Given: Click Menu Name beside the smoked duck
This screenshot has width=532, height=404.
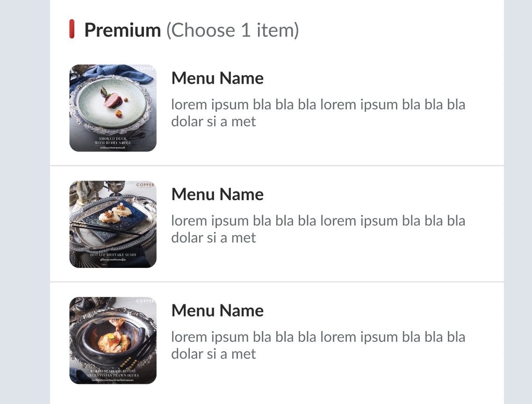Looking at the screenshot, I should tap(217, 78).
